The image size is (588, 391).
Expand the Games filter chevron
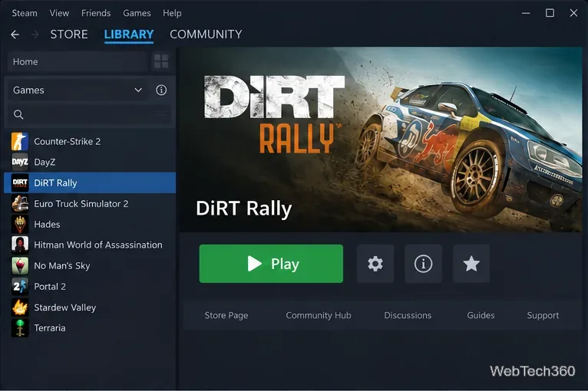(x=138, y=90)
